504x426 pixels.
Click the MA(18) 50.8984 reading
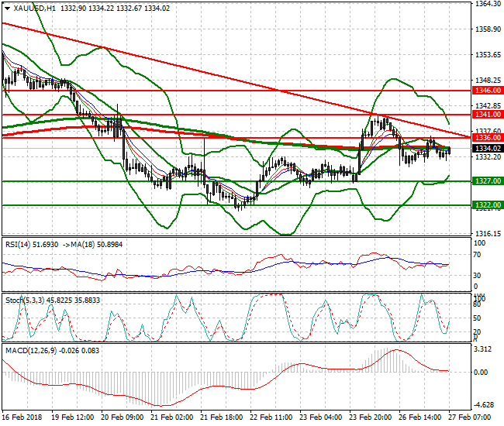[x=96, y=245]
